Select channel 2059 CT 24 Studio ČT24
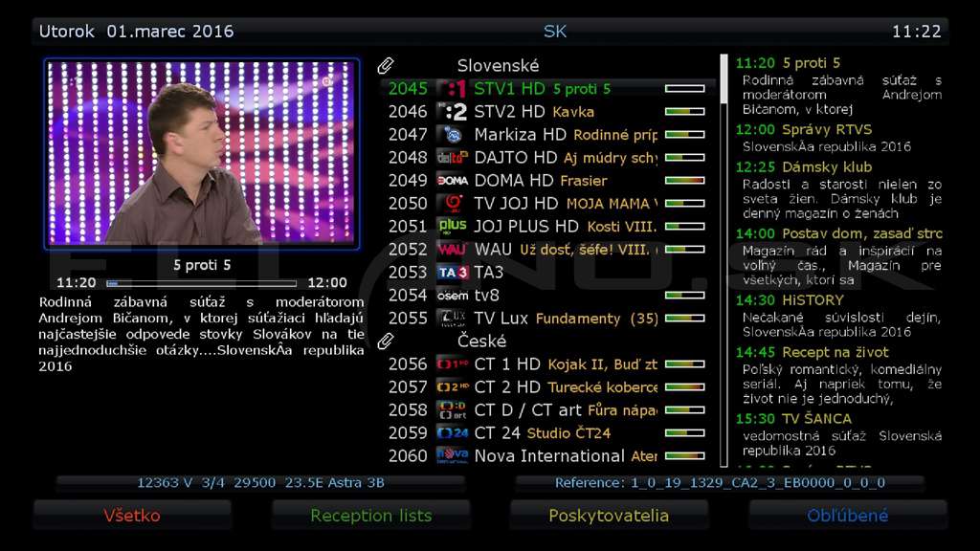The width and height of the screenshot is (980, 551). pyautogui.click(x=546, y=433)
